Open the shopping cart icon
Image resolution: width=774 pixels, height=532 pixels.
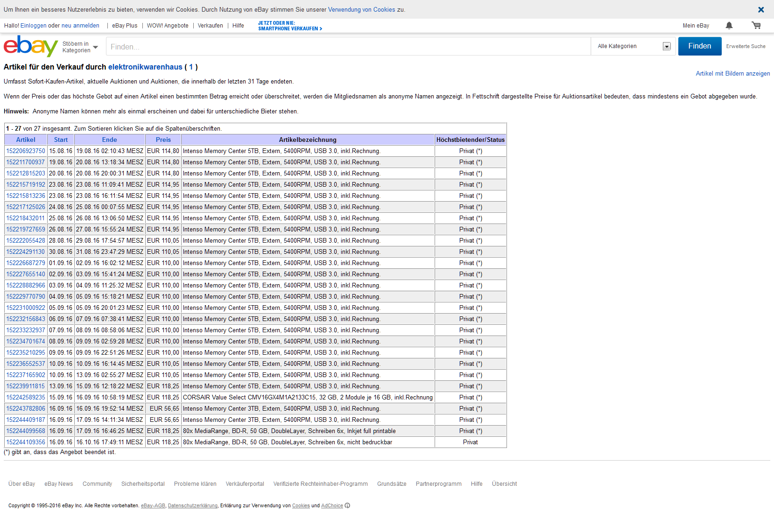[756, 26]
